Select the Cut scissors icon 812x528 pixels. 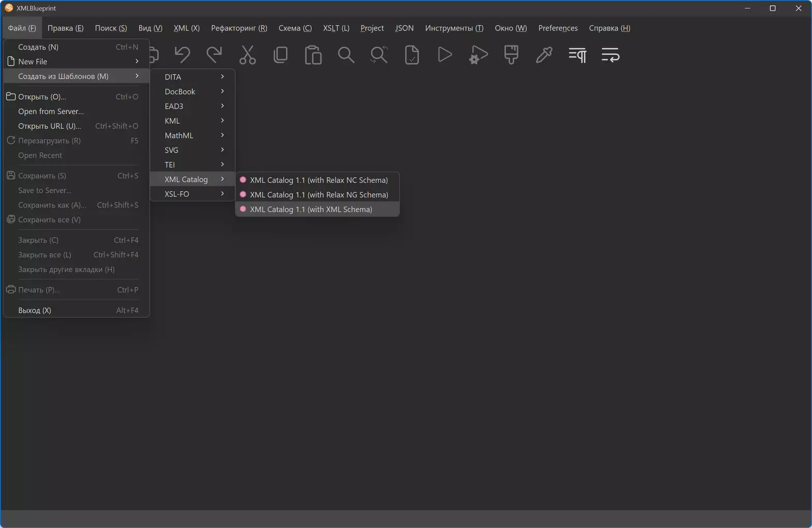[x=247, y=54]
